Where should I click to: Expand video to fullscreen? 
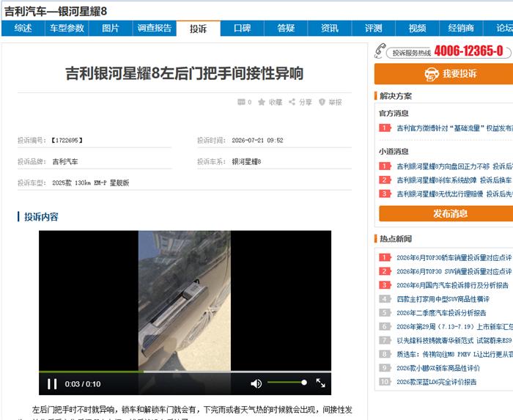(321, 383)
